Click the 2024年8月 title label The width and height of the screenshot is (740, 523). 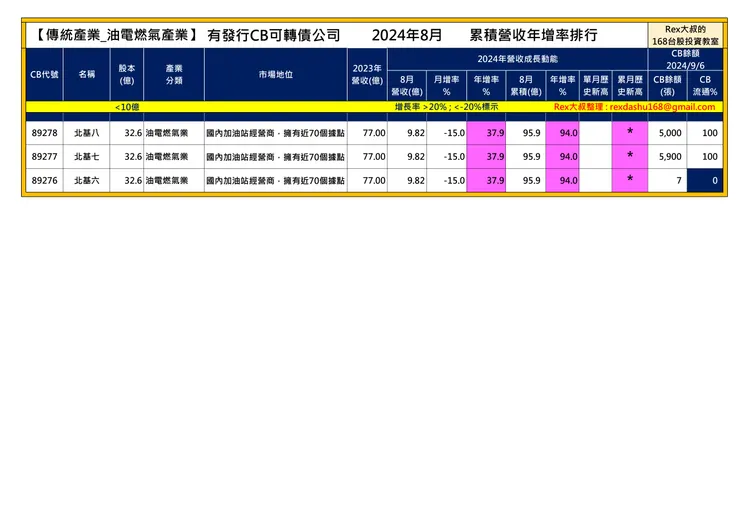(x=407, y=35)
